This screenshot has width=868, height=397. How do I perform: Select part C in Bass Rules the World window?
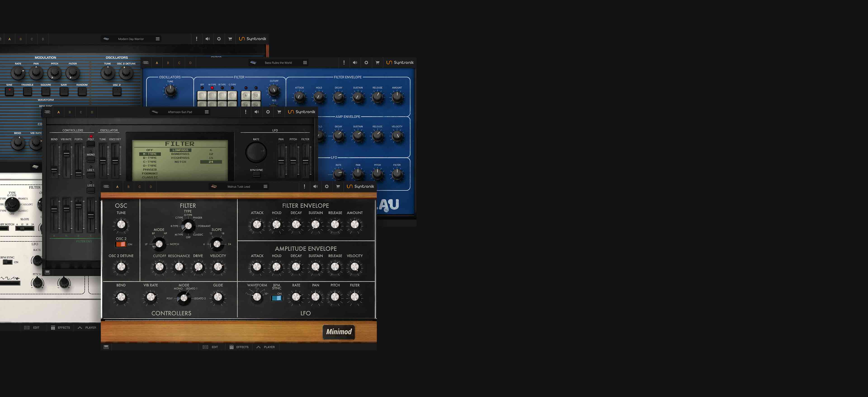coord(179,63)
